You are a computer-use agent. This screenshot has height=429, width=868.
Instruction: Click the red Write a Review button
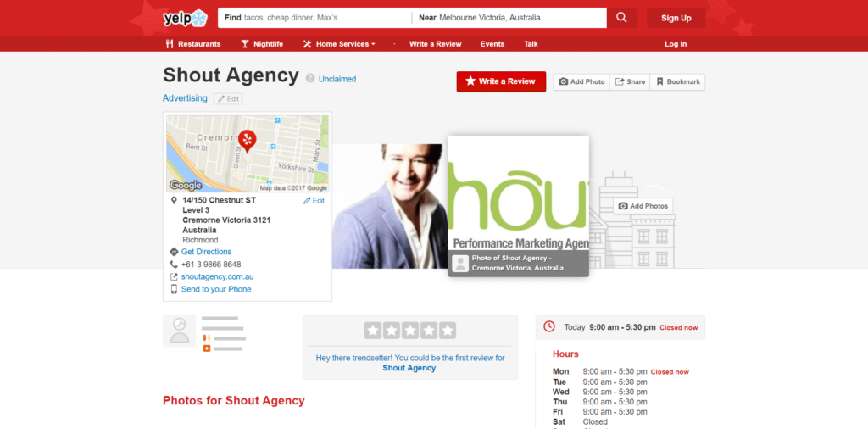pos(501,81)
